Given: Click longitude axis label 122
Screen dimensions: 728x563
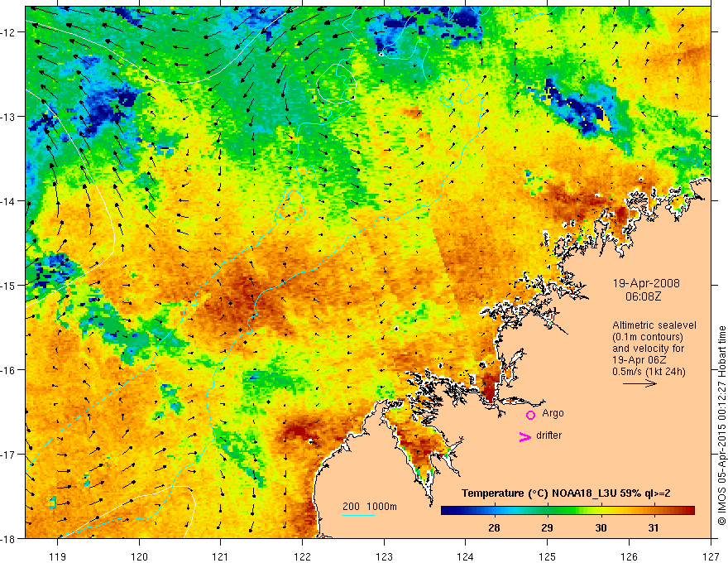Looking at the screenshot, I should pyautogui.click(x=302, y=556).
